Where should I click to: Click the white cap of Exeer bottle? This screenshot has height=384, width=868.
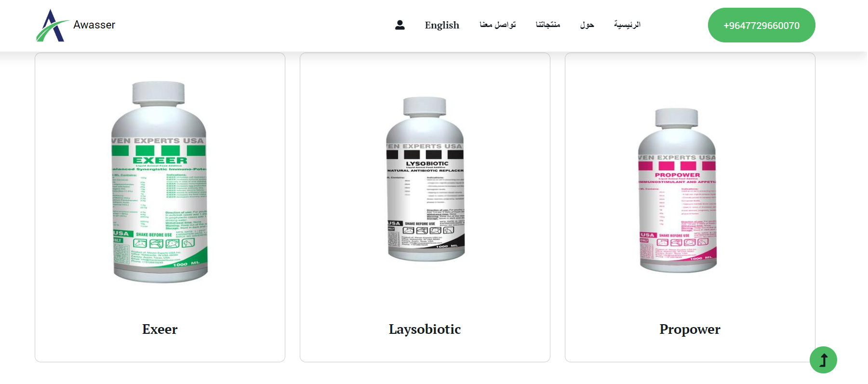(x=159, y=93)
